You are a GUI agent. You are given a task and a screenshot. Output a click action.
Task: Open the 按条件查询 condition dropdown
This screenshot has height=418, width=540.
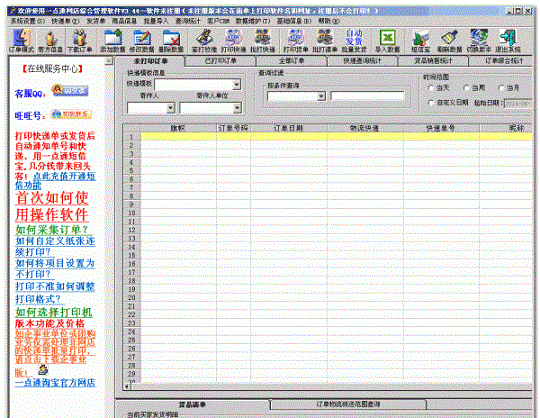pos(321,96)
